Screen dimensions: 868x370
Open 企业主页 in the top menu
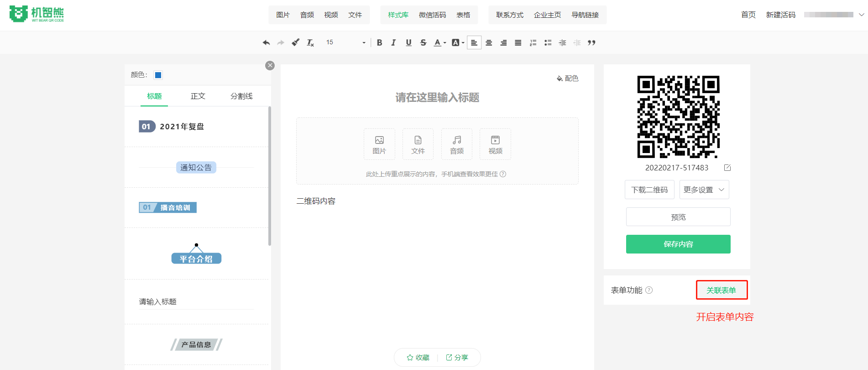[547, 15]
